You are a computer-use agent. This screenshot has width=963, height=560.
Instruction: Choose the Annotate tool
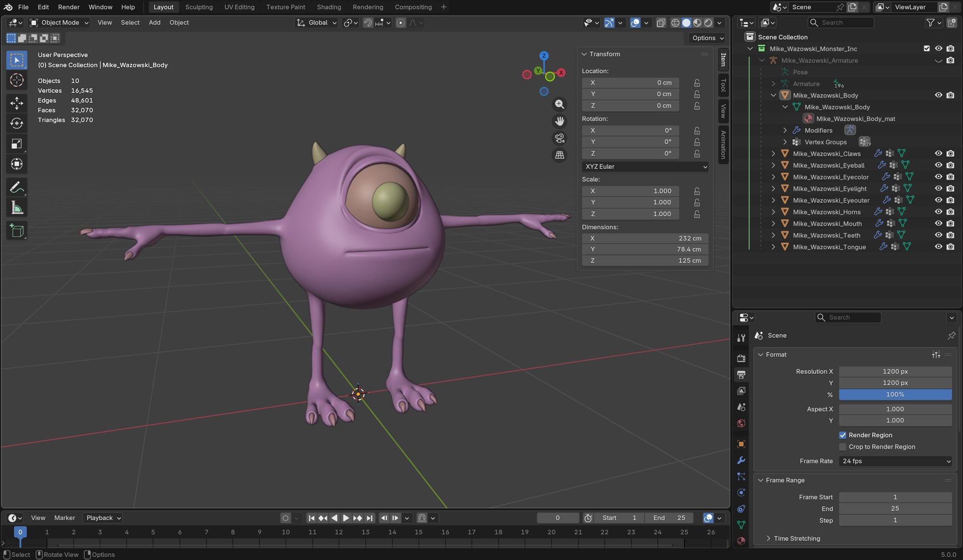click(x=17, y=187)
